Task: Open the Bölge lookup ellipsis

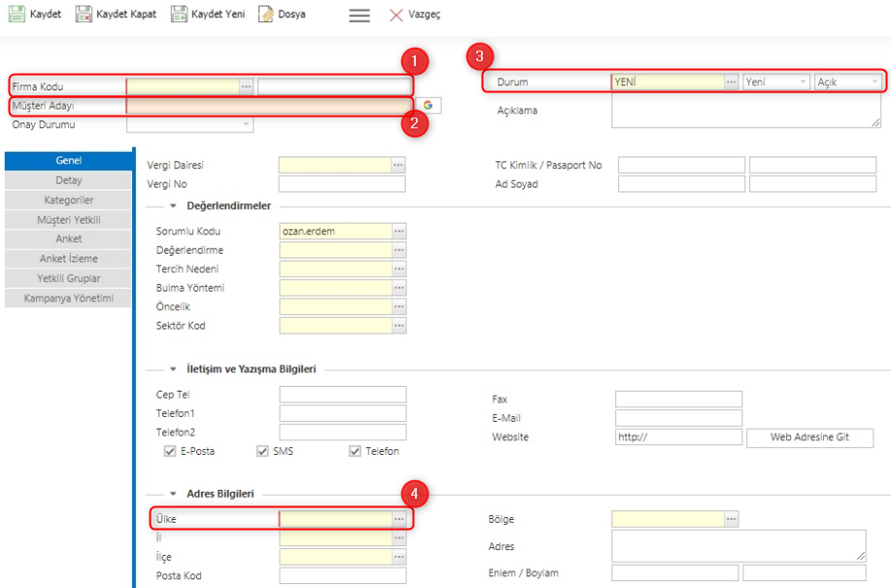Action: (734, 518)
